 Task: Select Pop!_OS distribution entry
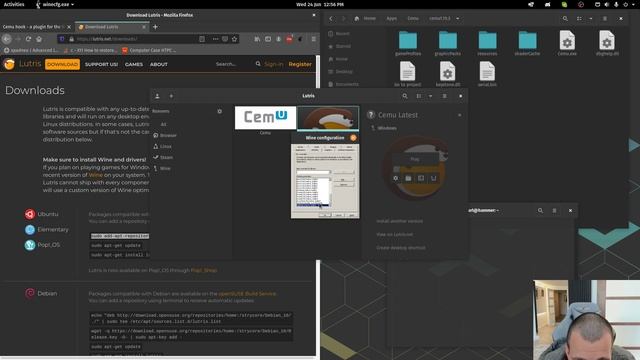(x=42, y=245)
